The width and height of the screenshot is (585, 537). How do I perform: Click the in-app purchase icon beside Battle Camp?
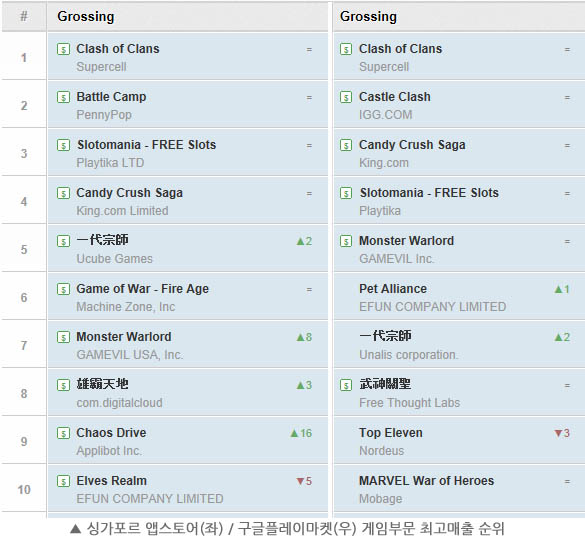63,97
